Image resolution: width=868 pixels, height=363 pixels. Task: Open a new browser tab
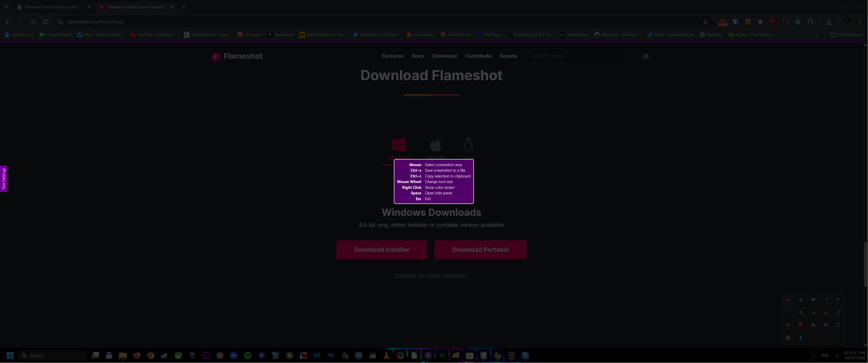tap(184, 7)
